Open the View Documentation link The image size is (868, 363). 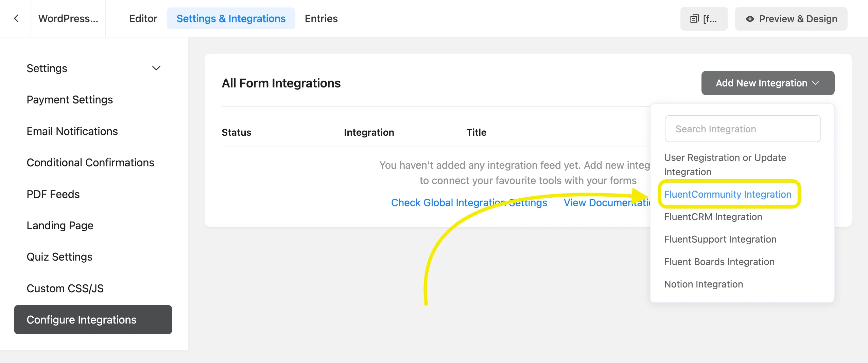(607, 202)
